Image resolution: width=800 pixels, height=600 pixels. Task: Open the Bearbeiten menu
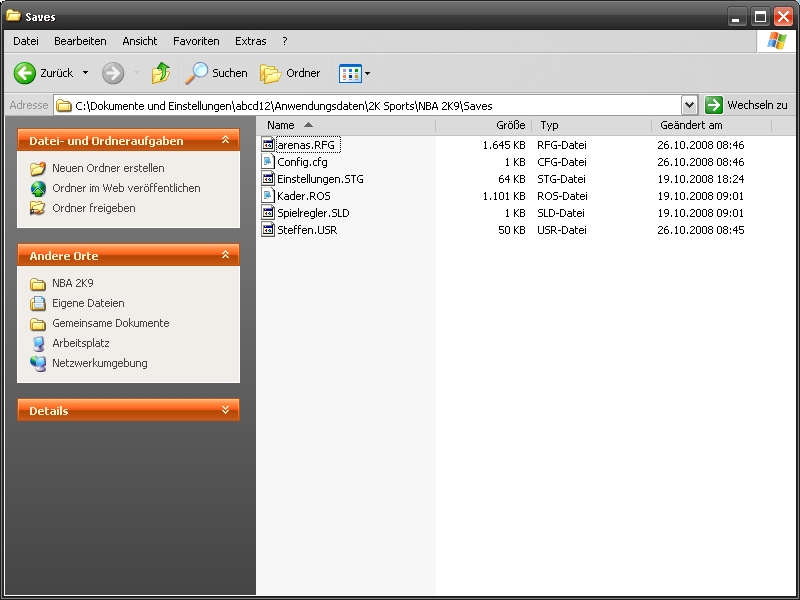tap(80, 41)
